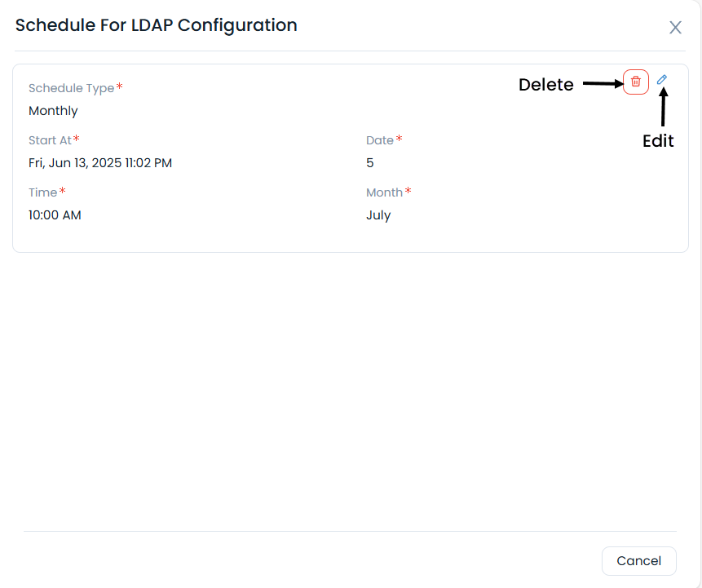Image resolution: width=702 pixels, height=588 pixels.
Task: Click the Date field label
Action: [x=380, y=140]
